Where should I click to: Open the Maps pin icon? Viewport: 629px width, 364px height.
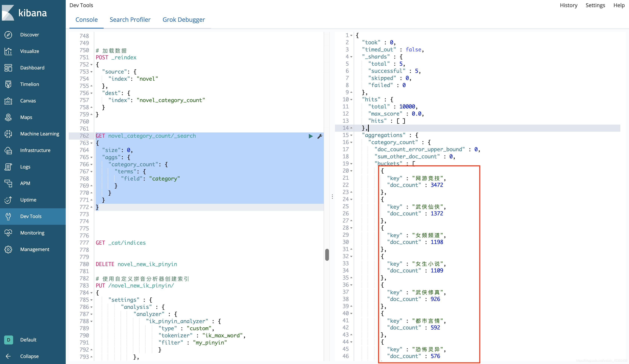(x=8, y=117)
